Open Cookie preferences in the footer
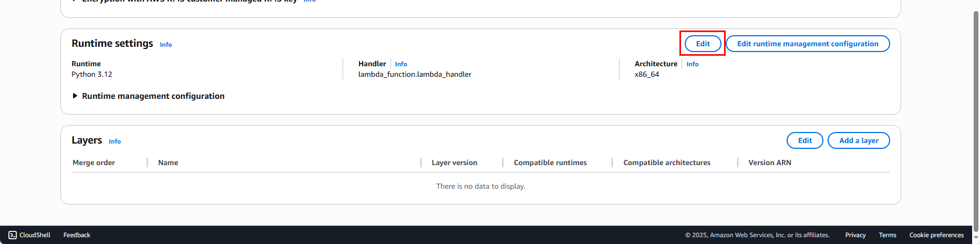 coord(936,235)
